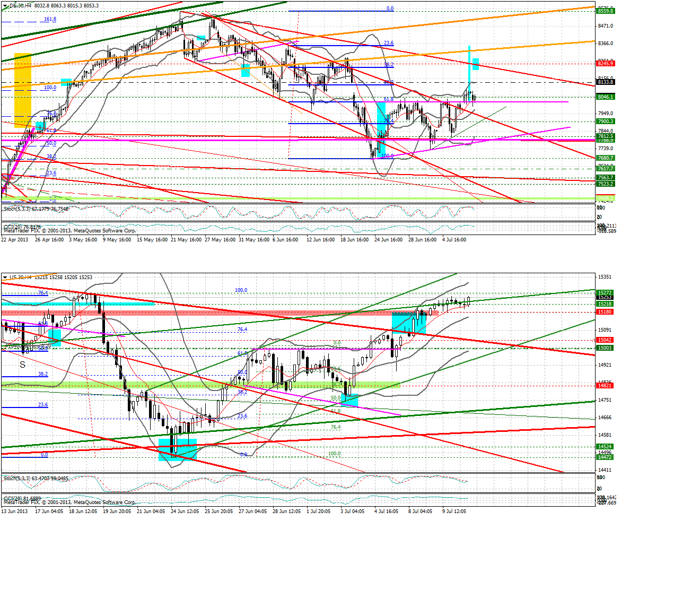
Task: Click the 3 May 16:00 date label
Action: (83, 239)
